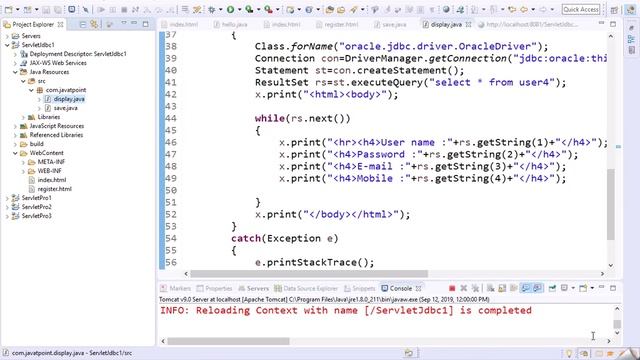This screenshot has height=360, width=640.
Task: Click Remove Launch gray X in Console
Action: point(464,288)
